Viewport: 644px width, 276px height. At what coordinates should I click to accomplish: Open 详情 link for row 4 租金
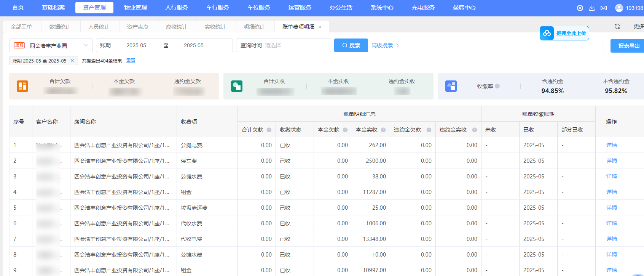tap(612, 192)
